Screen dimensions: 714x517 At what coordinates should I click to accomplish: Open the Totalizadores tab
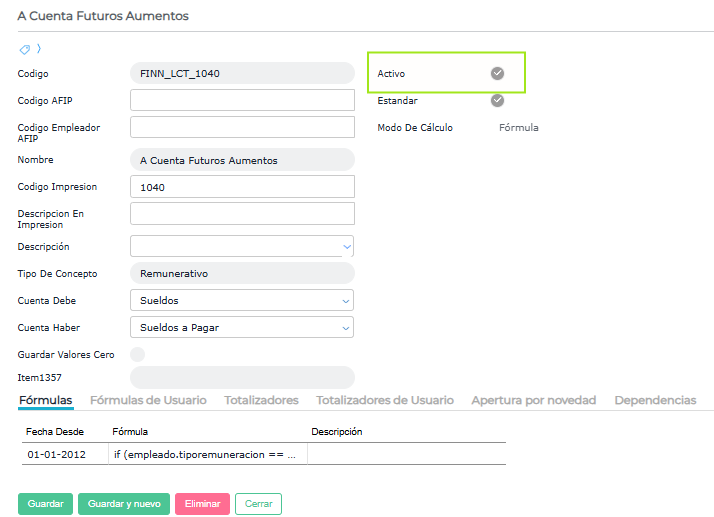pos(261,400)
